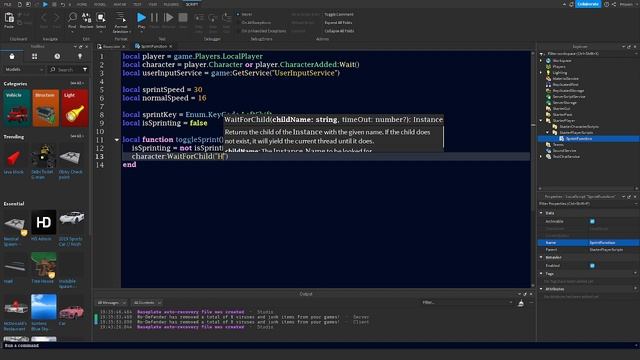640x360 pixels.
Task: Collapse the StarterPlayer tree node
Action: [542, 120]
